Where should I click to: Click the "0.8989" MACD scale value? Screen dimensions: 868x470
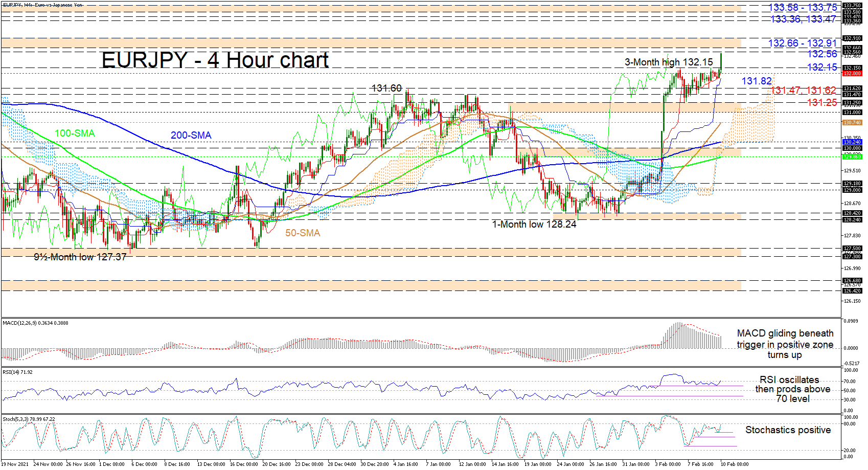point(851,321)
